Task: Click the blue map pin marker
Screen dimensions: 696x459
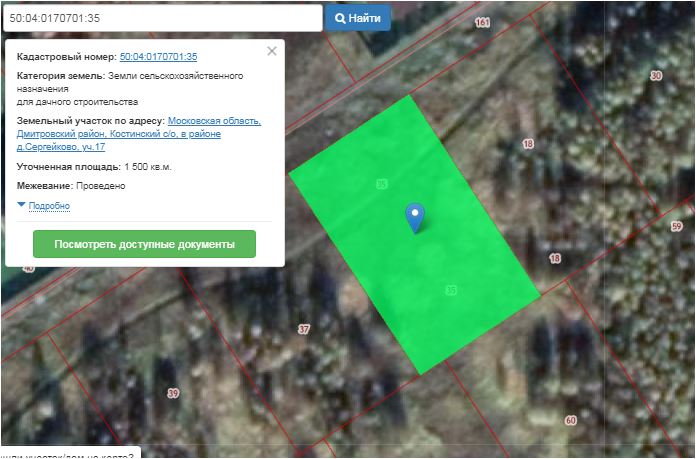Action: [414, 216]
